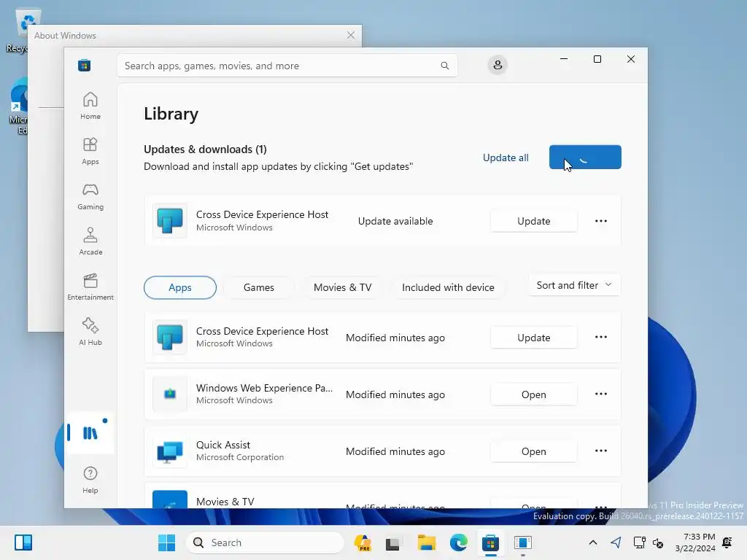This screenshot has width=747, height=560.
Task: Click the loading Get updates button
Action: (585, 157)
